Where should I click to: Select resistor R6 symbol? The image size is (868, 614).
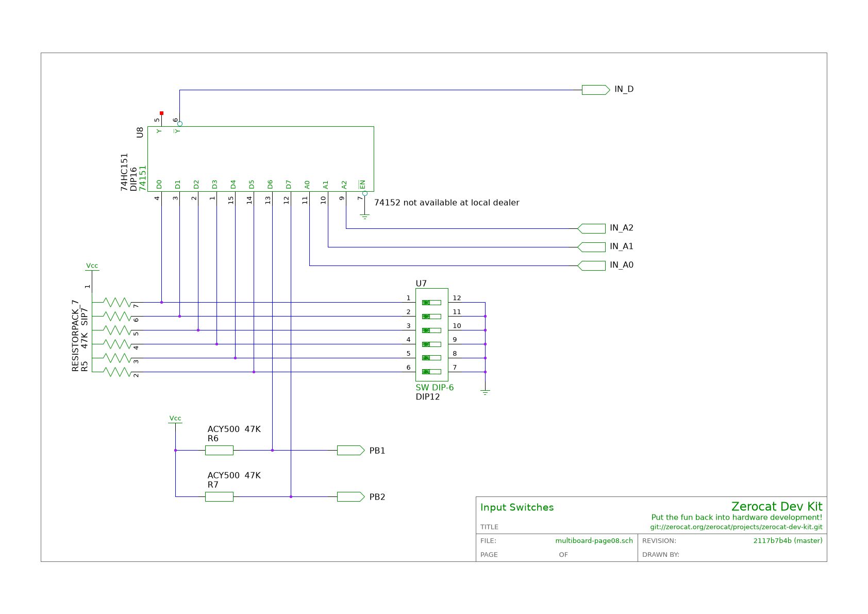coord(219,451)
